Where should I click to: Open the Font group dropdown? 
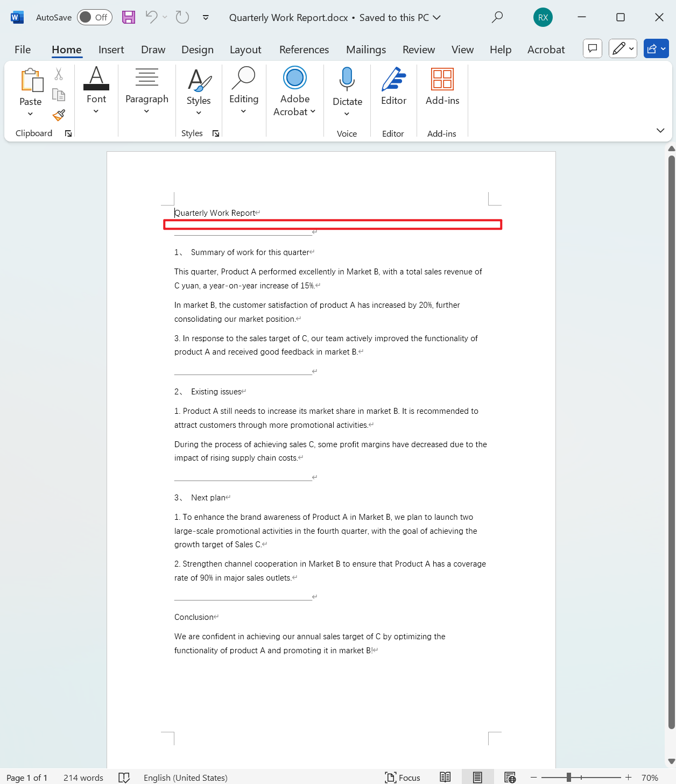click(96, 90)
